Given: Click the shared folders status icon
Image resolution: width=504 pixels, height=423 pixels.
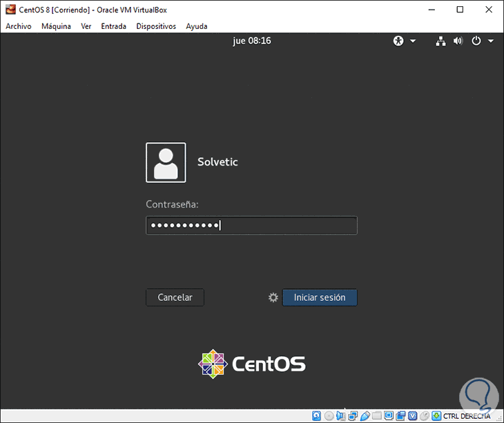Looking at the screenshot, I should (x=377, y=416).
